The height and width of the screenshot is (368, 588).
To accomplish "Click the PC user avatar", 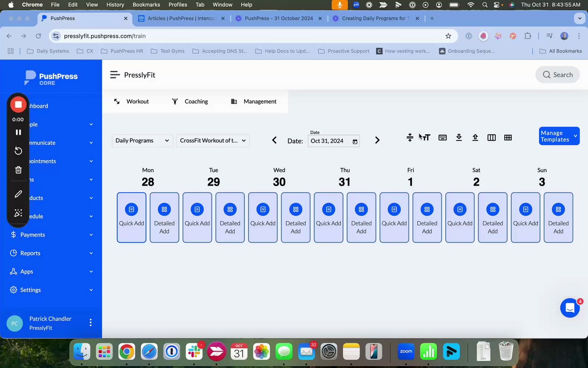I will coord(15,323).
